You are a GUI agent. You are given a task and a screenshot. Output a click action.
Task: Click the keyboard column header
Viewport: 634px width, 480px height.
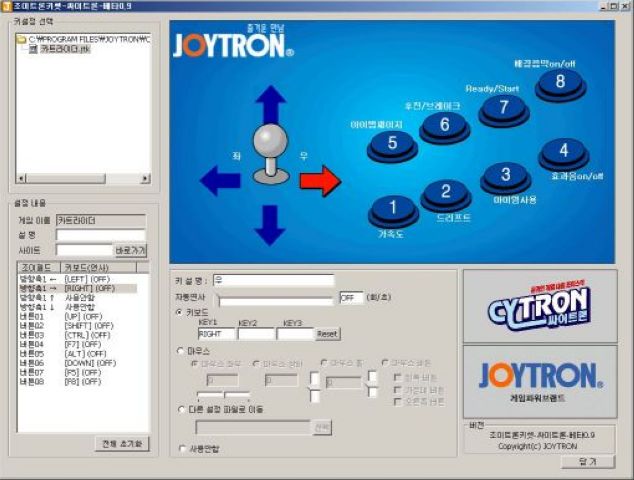coord(99,268)
